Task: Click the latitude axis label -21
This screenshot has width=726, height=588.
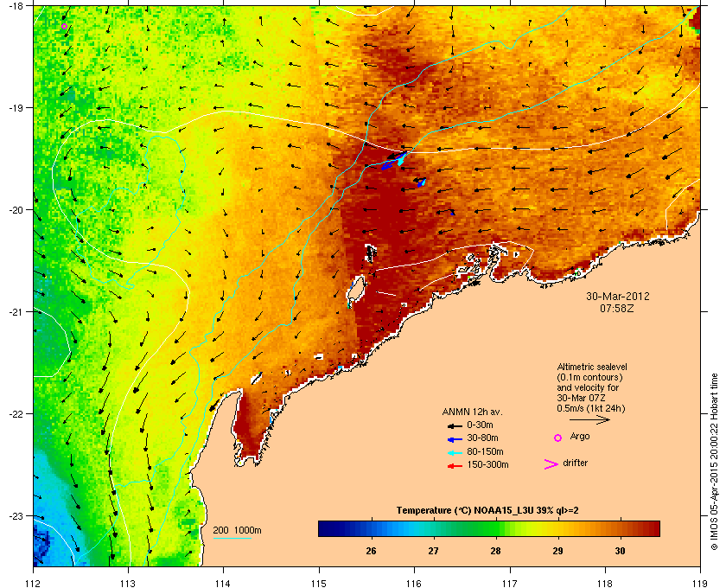Action: 15,311
